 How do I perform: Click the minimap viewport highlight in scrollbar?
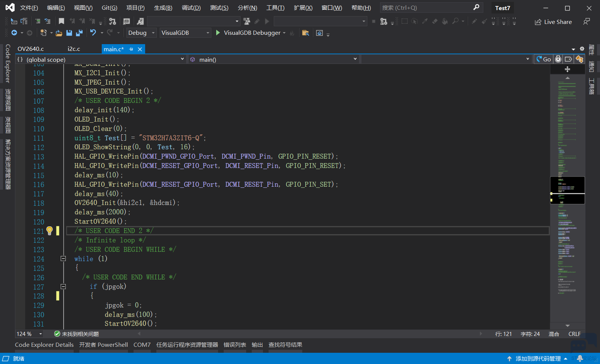(567, 190)
